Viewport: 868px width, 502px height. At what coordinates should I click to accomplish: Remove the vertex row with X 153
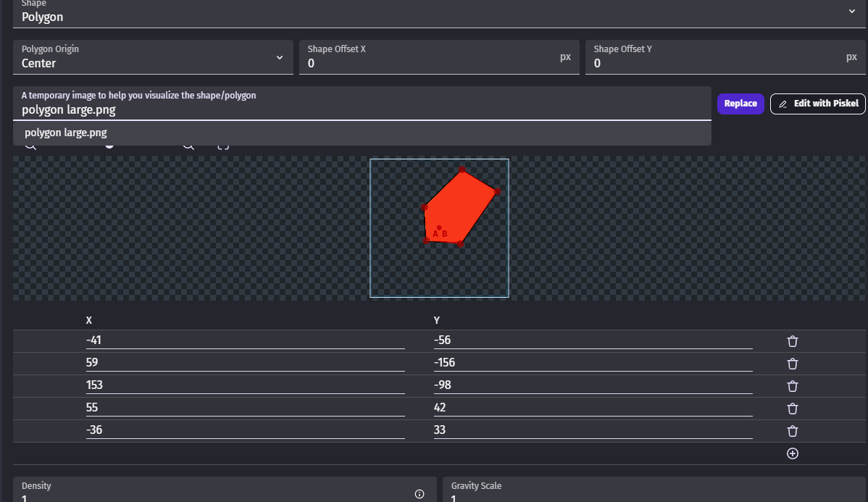tap(792, 386)
